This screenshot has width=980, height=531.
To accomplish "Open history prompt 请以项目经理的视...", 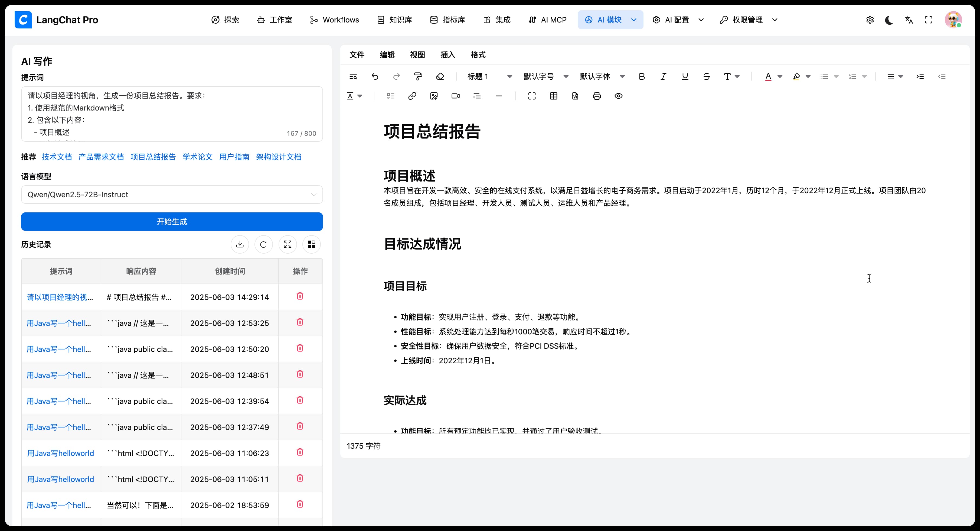I will [60, 297].
